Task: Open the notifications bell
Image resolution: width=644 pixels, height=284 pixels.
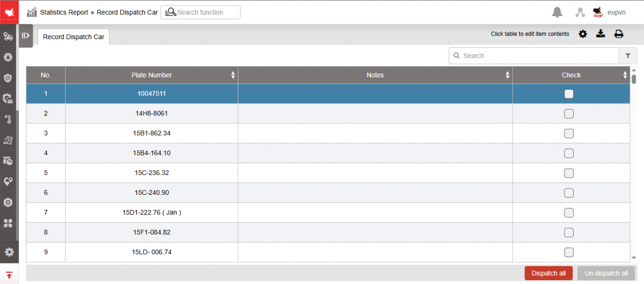Action: (x=558, y=12)
